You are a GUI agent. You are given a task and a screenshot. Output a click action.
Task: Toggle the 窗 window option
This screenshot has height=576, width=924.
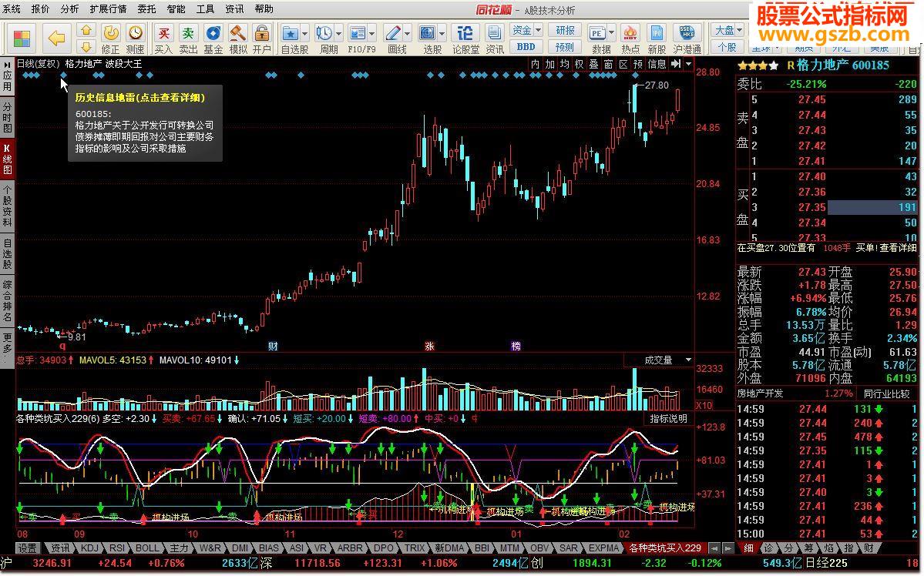[x=609, y=64]
